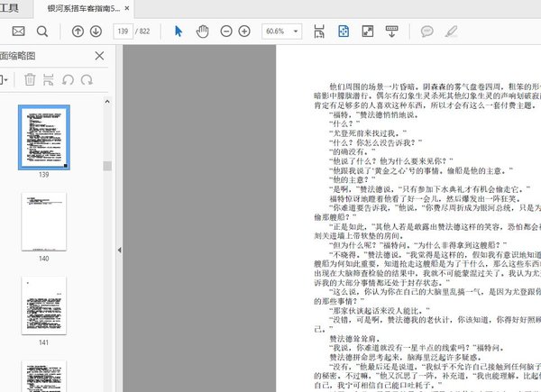Viewport: 541px width, 392px height.
Task: Click the fit page width icon
Action: 319,32
